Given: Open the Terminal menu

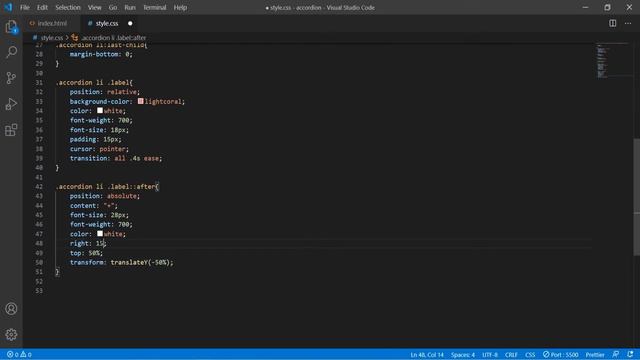Looking at the screenshot, I should (x=154, y=7).
